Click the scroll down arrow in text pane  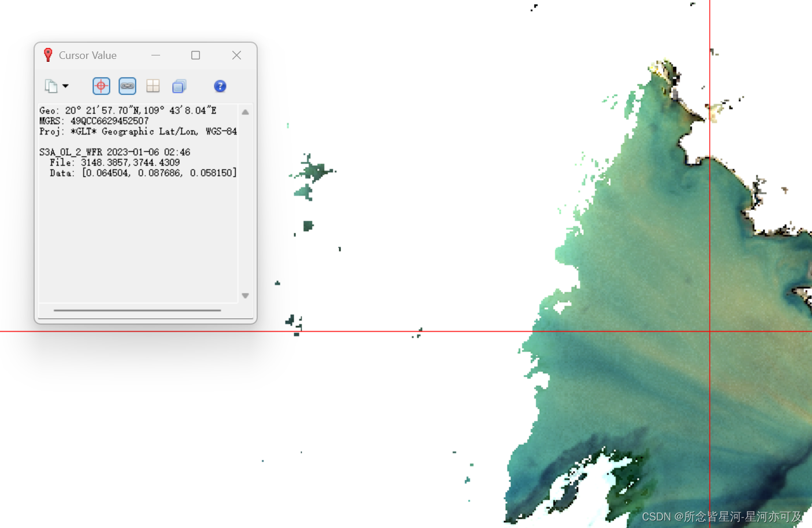click(245, 296)
